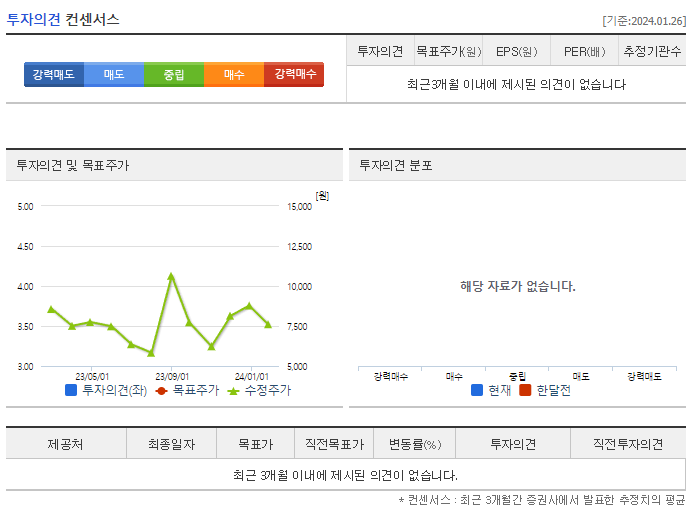This screenshot has height=516, width=698.
Task: Click the 변동률(%) column header
Action: (414, 444)
